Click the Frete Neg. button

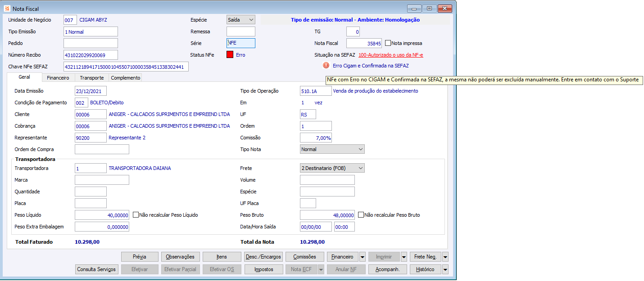[426, 257]
